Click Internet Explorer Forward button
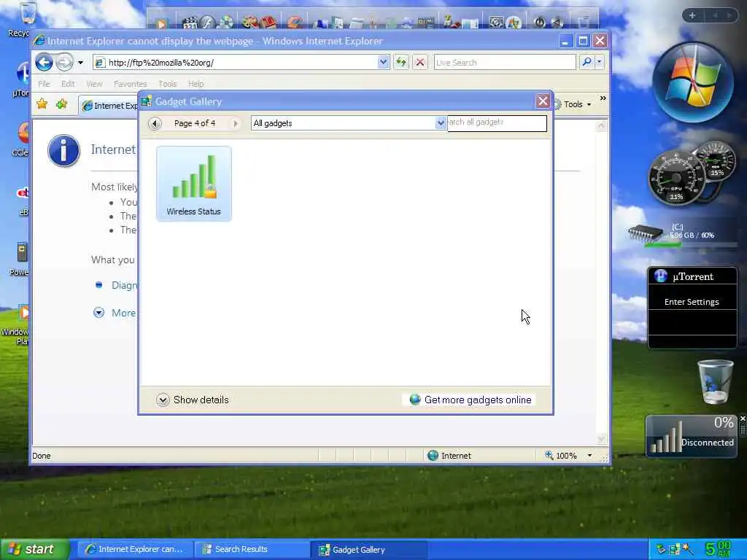 click(65, 63)
